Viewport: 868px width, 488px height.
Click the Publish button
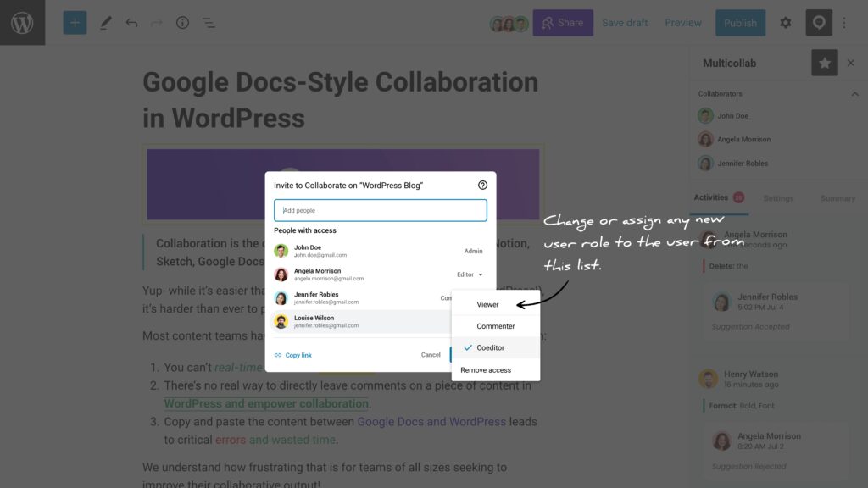coord(740,23)
